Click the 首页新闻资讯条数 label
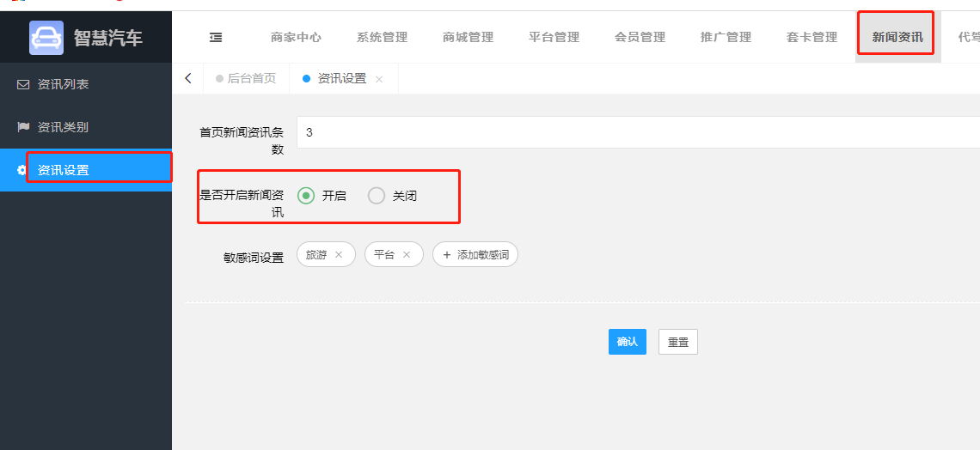The height and width of the screenshot is (450, 980). pos(242,141)
